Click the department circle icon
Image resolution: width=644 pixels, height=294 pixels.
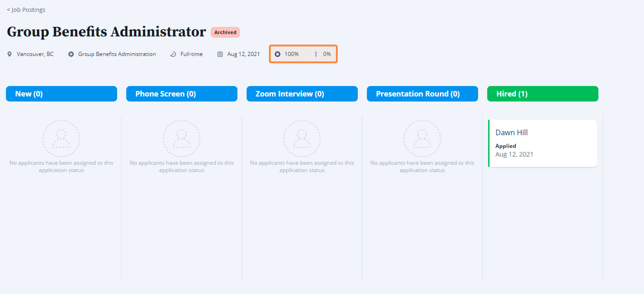click(x=71, y=54)
